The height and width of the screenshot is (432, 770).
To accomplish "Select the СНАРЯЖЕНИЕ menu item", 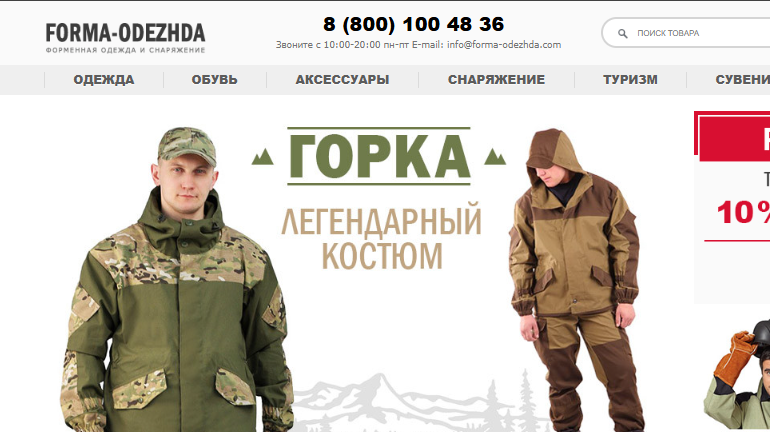I will 496,80.
